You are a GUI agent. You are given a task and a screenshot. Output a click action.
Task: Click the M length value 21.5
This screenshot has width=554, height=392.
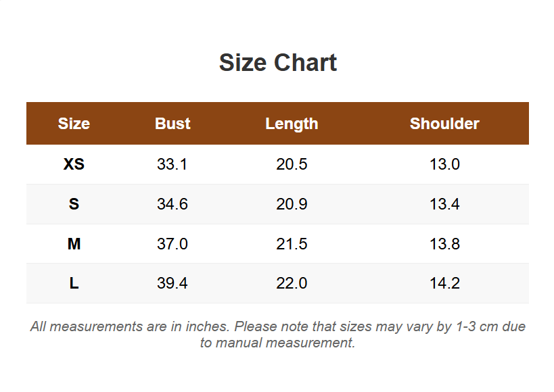[x=292, y=244]
